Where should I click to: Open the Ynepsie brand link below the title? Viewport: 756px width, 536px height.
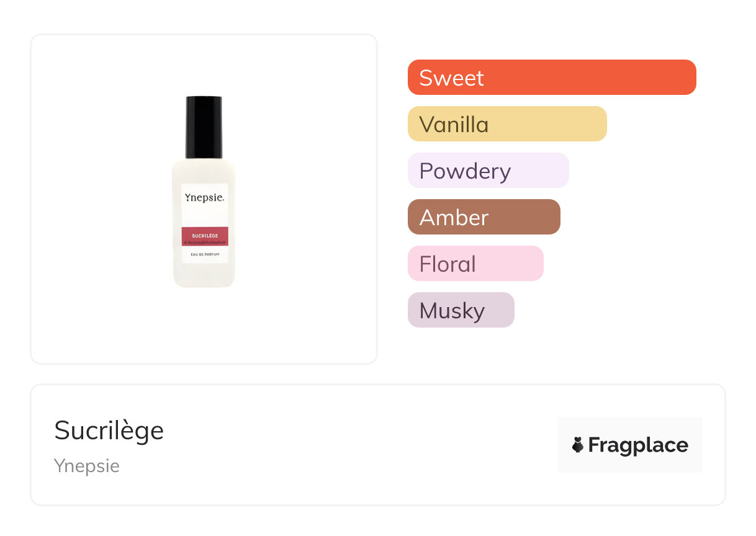point(87,466)
